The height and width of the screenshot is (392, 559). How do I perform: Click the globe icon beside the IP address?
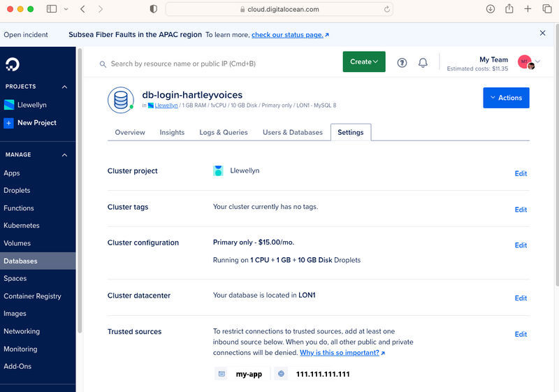click(x=282, y=374)
